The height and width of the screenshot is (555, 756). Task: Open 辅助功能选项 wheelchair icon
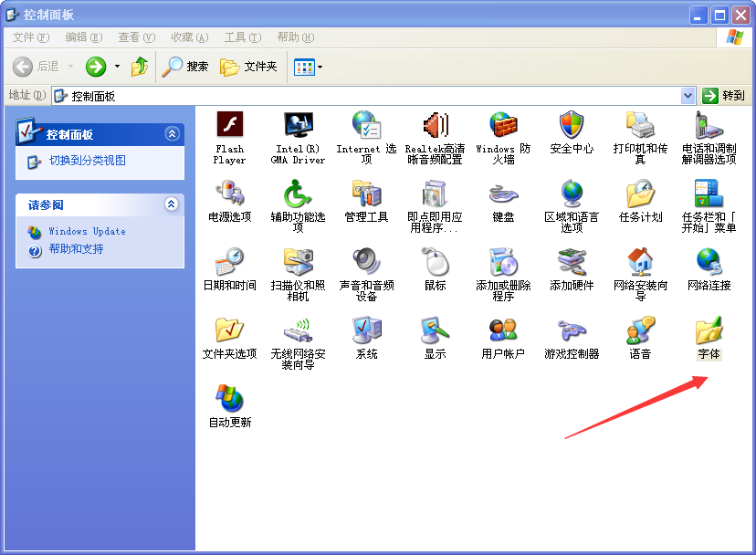[298, 193]
